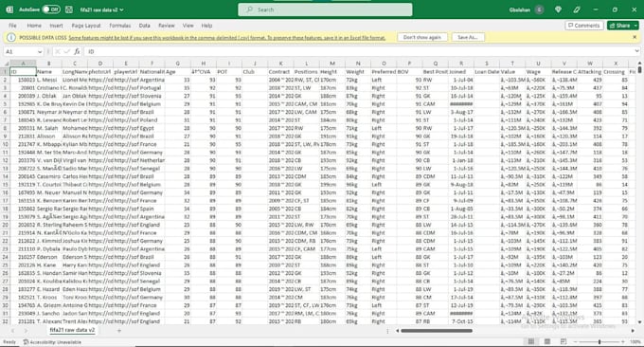Click the LongName header cell

[75, 71]
